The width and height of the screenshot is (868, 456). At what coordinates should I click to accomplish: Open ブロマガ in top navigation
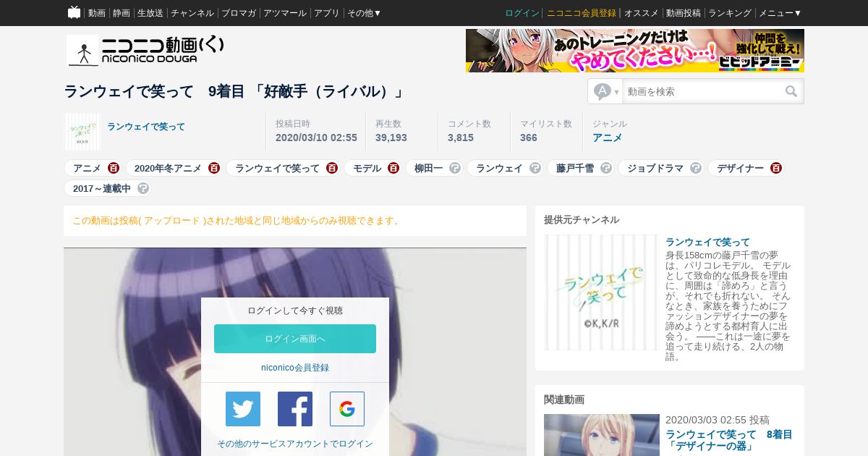click(x=239, y=13)
